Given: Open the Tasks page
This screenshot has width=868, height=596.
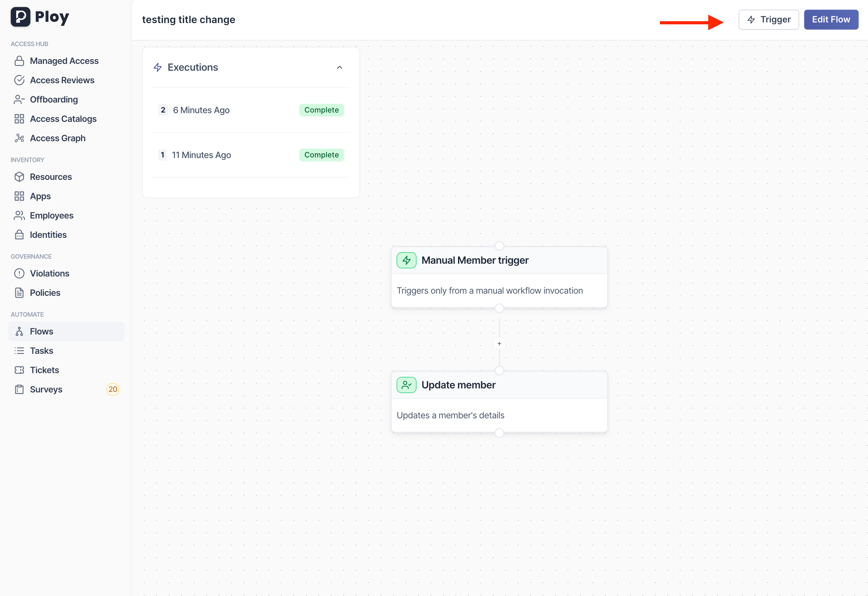Looking at the screenshot, I should coord(66,351).
